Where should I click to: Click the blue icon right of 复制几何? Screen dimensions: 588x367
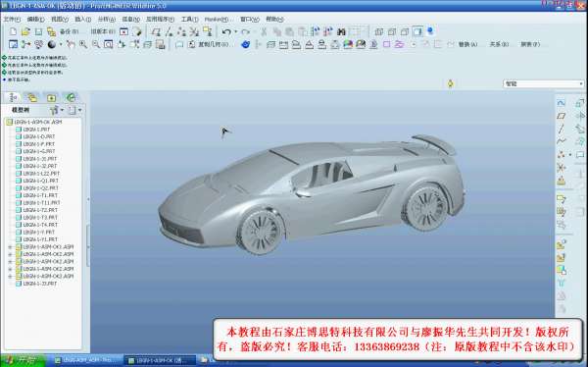point(245,44)
